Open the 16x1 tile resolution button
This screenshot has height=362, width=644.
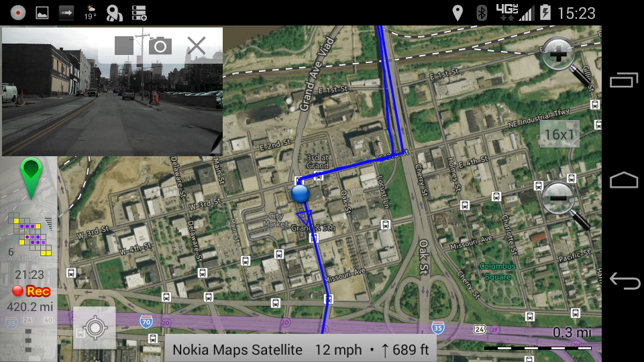coord(559,134)
